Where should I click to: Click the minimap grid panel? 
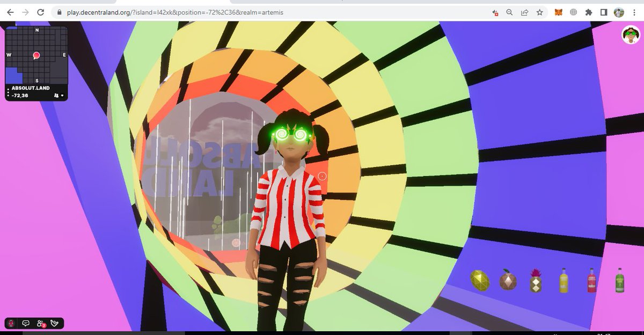(x=36, y=55)
